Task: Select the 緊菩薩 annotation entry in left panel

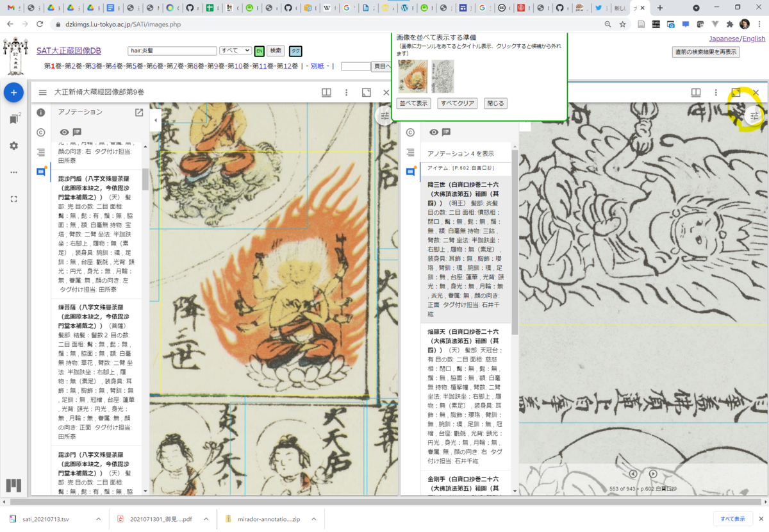Action: click(96, 372)
